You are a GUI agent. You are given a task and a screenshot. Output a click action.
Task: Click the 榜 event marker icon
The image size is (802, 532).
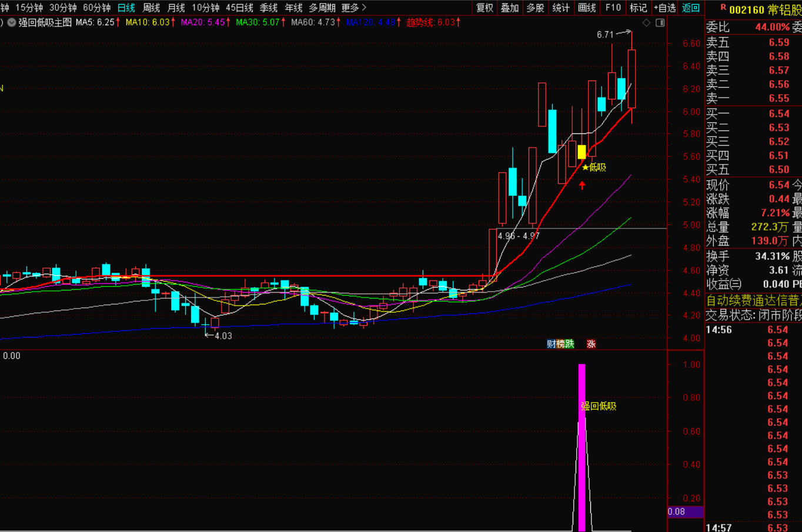click(x=560, y=344)
